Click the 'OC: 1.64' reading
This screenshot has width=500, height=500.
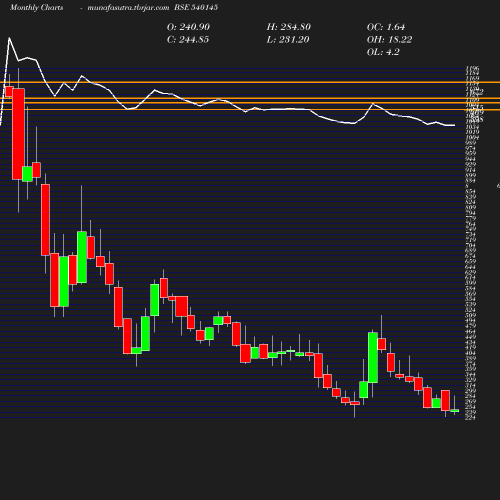tap(386, 27)
